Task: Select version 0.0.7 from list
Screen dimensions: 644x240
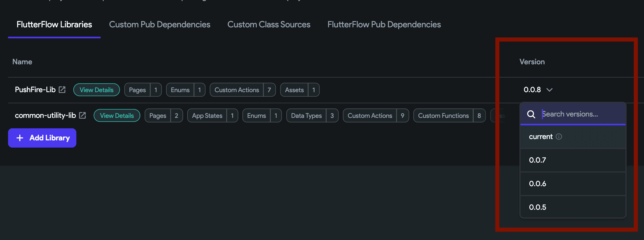Action: [x=537, y=160]
